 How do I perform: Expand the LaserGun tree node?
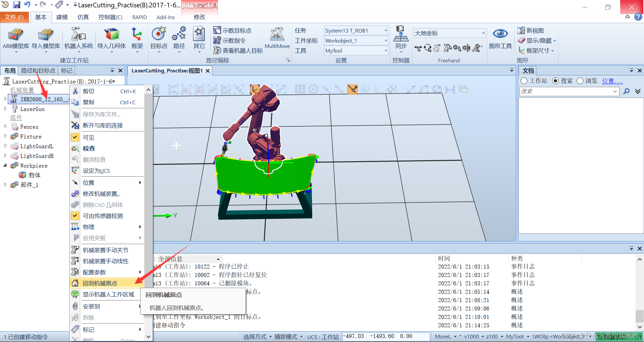pyautogui.click(x=5, y=109)
